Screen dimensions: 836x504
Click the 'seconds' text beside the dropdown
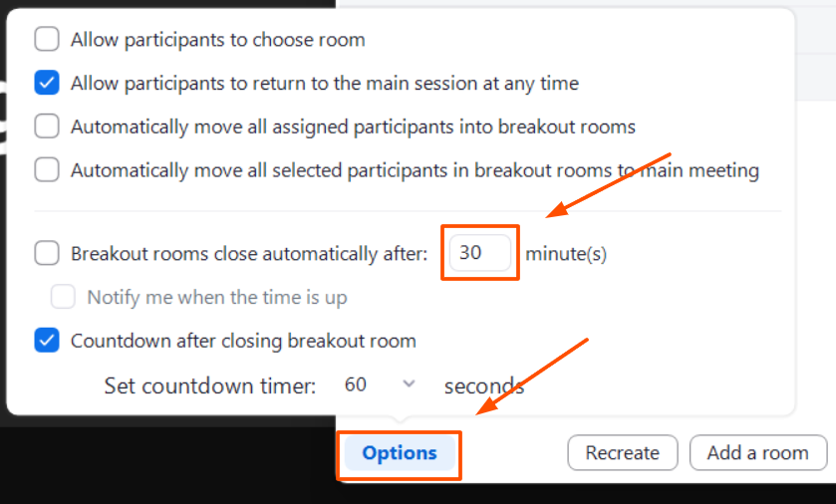coord(484,385)
